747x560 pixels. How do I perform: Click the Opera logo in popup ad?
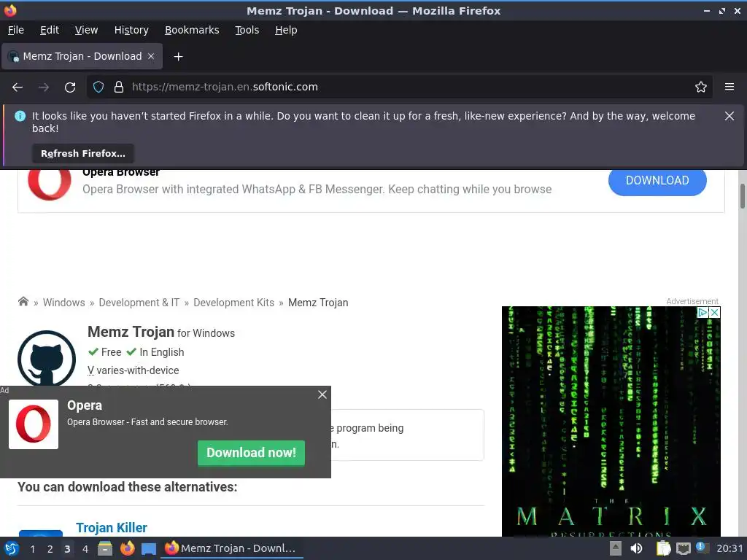[34, 424]
